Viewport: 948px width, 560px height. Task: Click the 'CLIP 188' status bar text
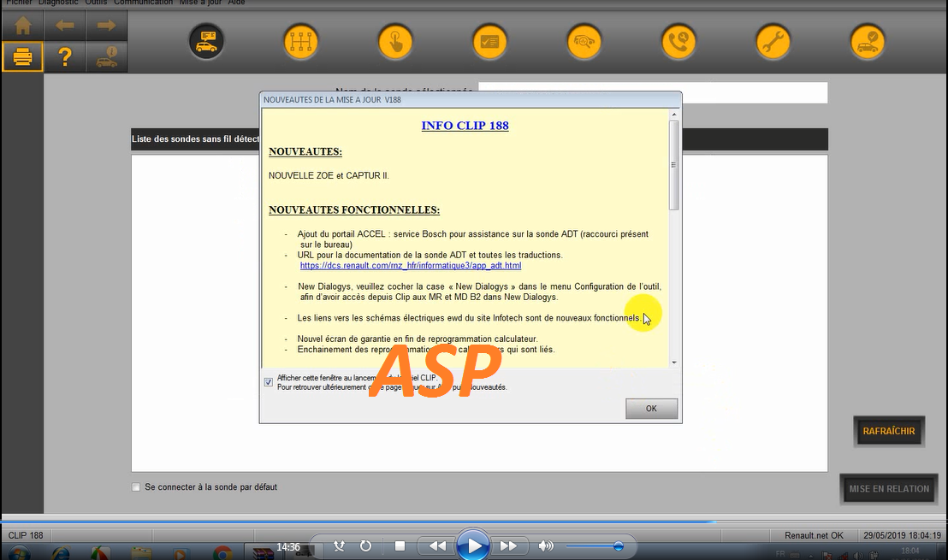click(x=26, y=535)
